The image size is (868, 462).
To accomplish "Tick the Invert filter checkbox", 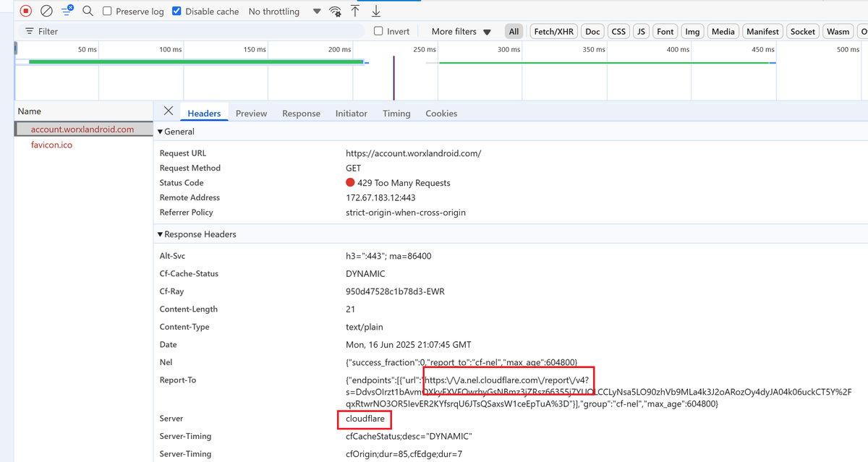I will pyautogui.click(x=378, y=31).
